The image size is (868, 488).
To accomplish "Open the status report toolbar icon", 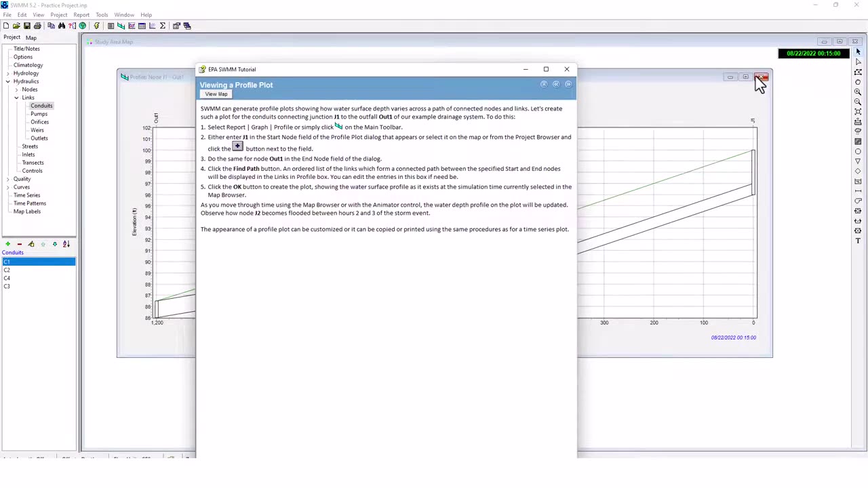I will click(x=111, y=26).
